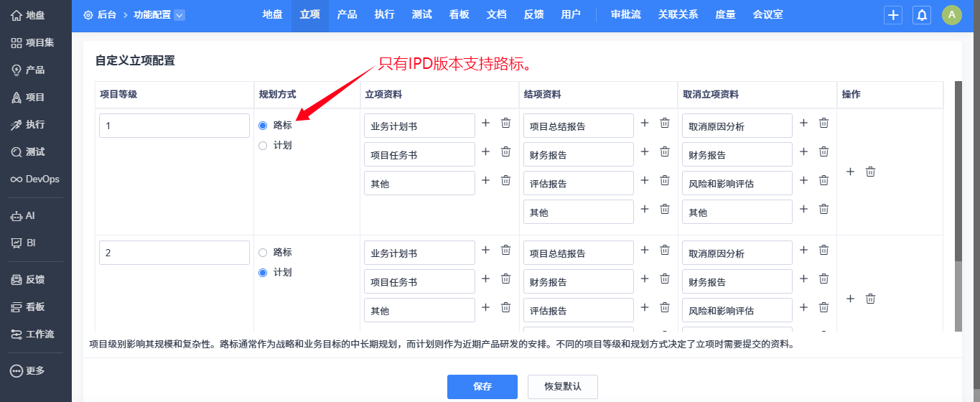The image size is (980, 402).
Task: Switch to the 立项 top tab
Action: (310, 14)
